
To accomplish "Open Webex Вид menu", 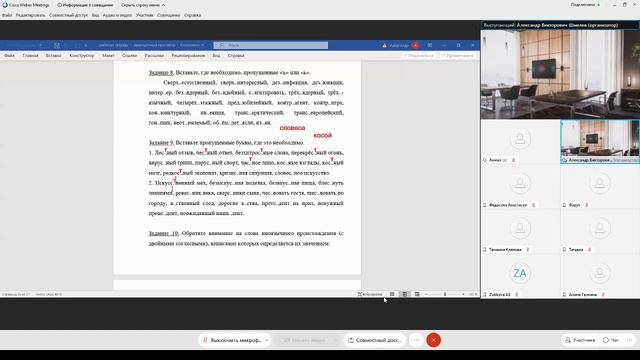I will (96, 15).
